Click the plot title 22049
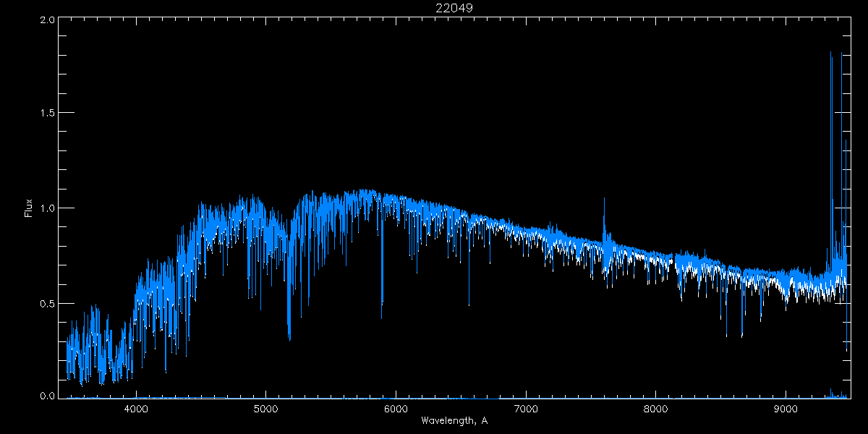Viewport: 868px width, 434px height. click(454, 8)
